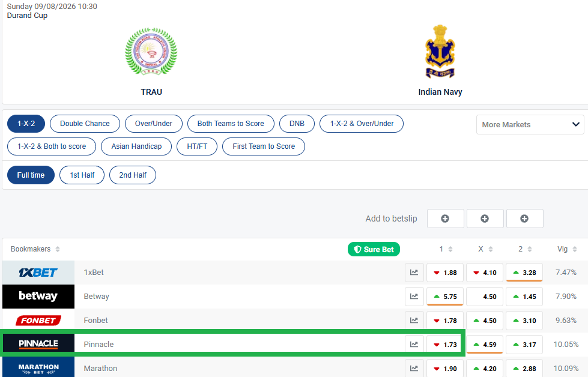Open First Team to Score market
Image resolution: width=588 pixels, height=377 pixels.
point(264,146)
